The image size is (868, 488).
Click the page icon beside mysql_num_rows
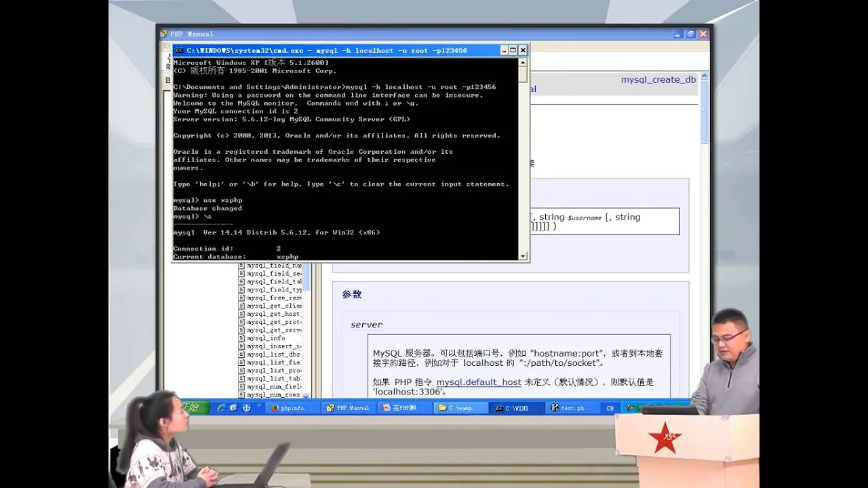click(242, 395)
